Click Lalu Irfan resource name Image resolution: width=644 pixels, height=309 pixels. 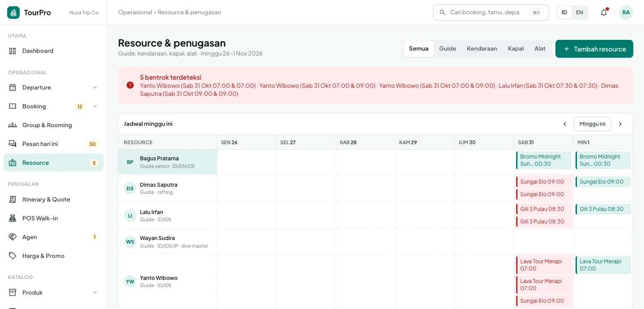(x=152, y=212)
